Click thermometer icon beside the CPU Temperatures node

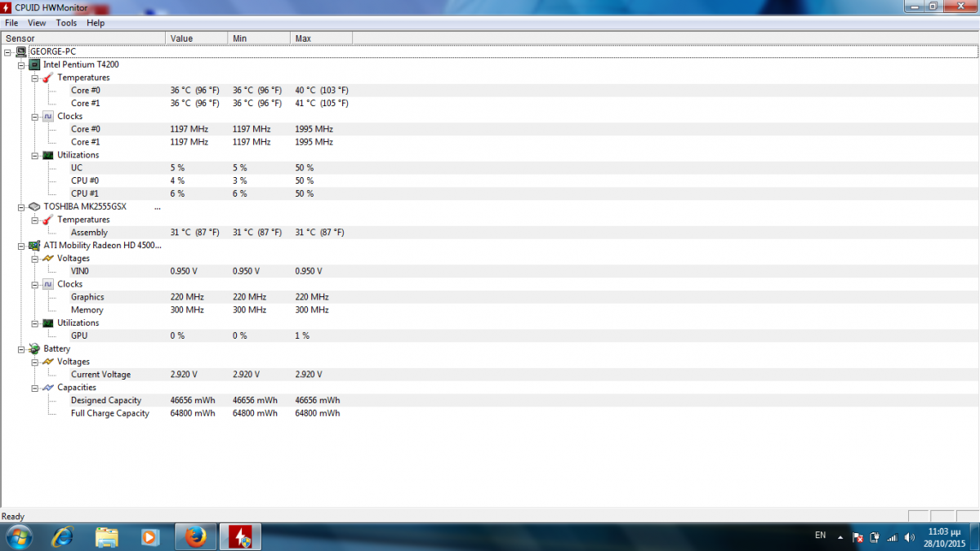tap(48, 78)
